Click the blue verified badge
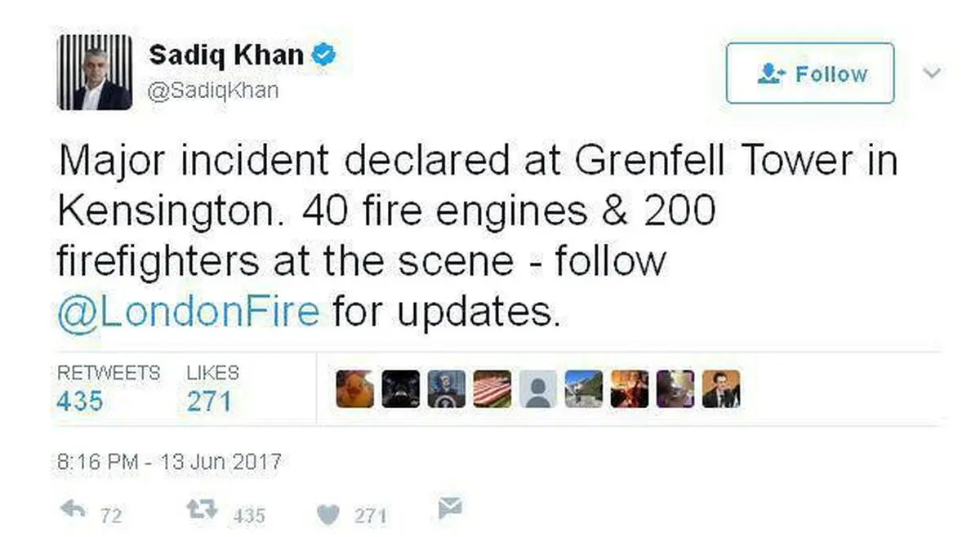980x537 pixels. tap(326, 55)
